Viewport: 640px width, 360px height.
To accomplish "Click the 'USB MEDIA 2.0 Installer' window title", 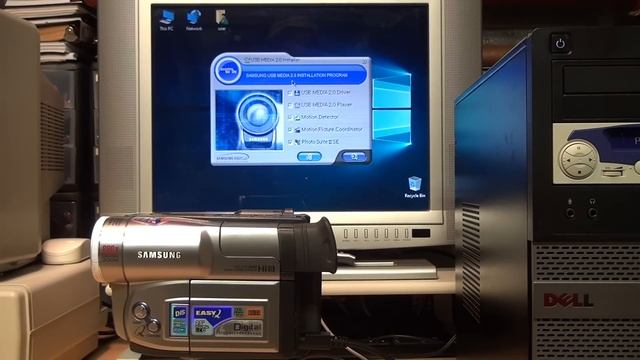I will [x=275, y=60].
